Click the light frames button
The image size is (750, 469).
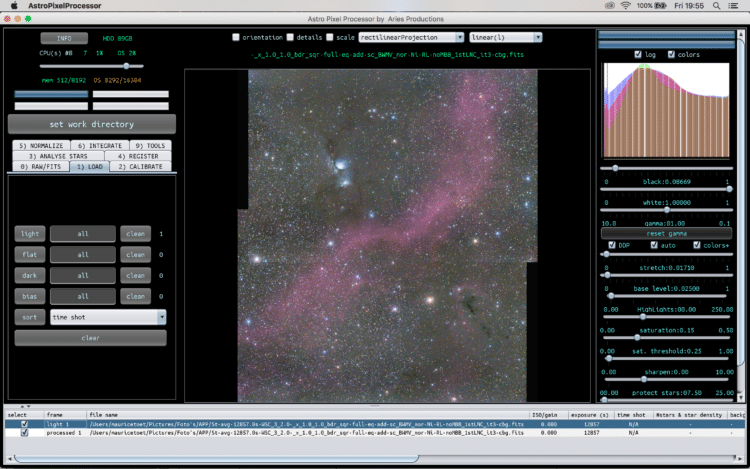tap(30, 234)
